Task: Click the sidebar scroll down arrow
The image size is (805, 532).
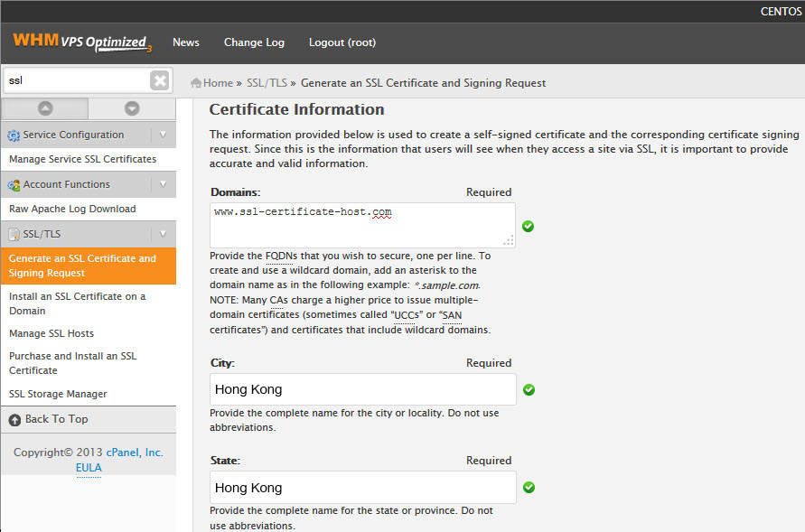Action: (132, 108)
